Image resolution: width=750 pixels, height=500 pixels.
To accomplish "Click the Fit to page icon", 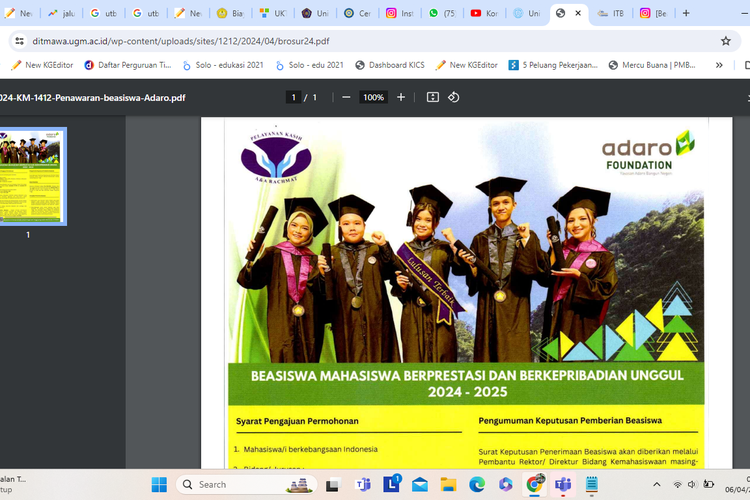I will 432,97.
